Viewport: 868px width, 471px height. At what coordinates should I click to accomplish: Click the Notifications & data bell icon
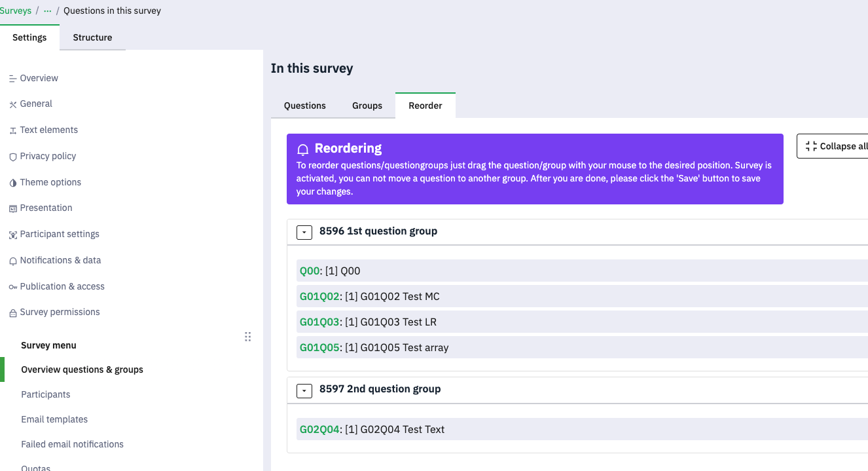(x=12, y=261)
